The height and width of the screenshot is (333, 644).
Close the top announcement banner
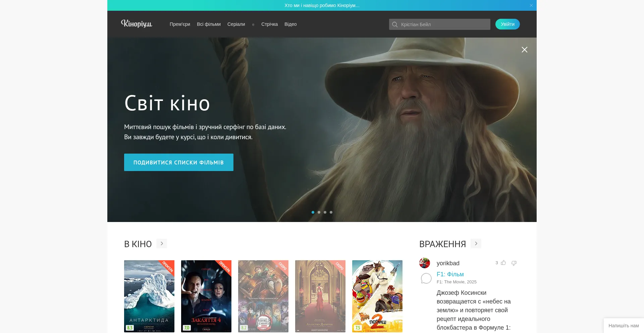coord(531,5)
